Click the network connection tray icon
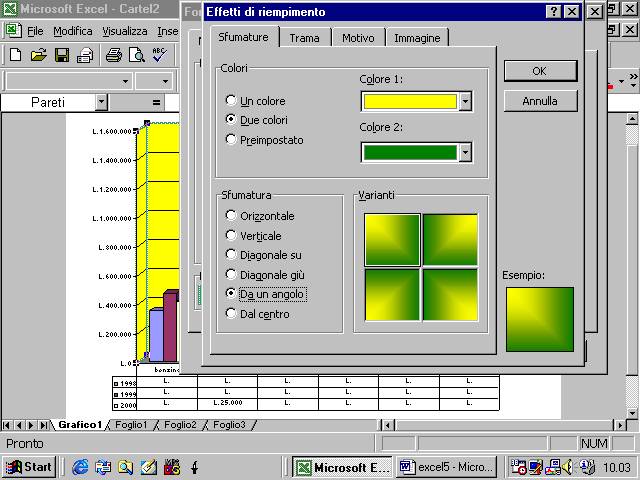This screenshot has width=640, height=480. pos(553,467)
